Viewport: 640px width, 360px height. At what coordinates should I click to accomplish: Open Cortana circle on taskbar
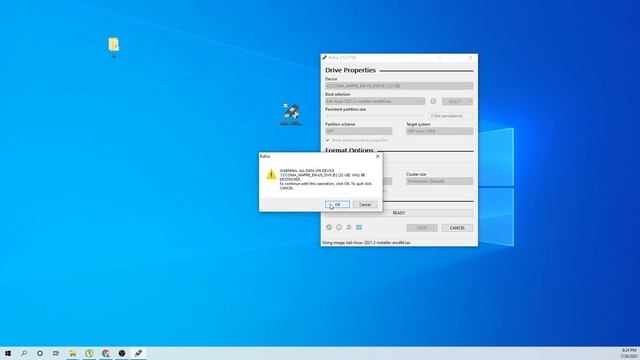40,353
